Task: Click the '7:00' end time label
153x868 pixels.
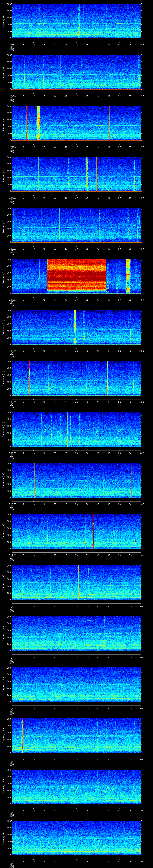Action: 141,300
